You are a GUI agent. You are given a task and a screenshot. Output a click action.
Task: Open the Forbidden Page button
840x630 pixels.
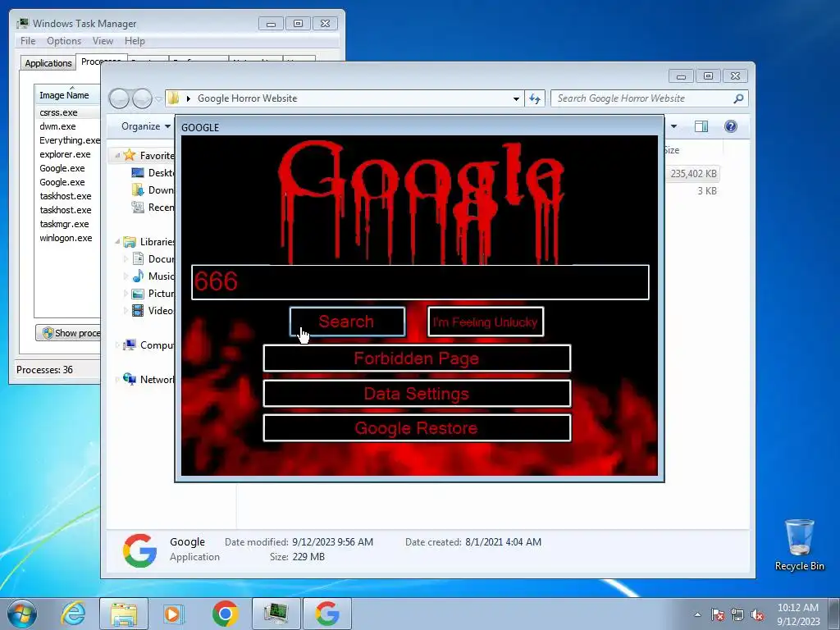coord(417,358)
